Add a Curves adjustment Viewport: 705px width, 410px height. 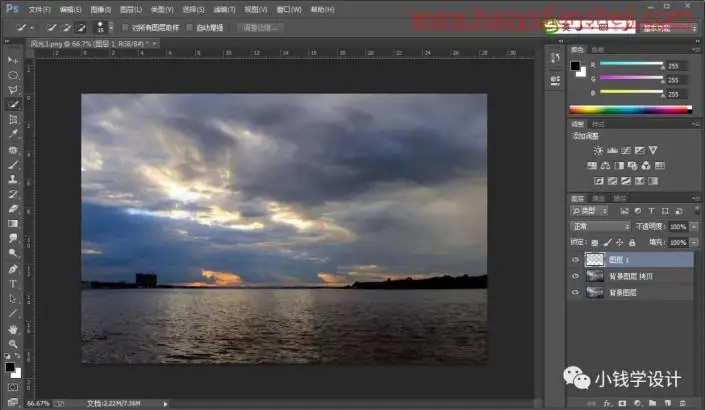coord(626,150)
